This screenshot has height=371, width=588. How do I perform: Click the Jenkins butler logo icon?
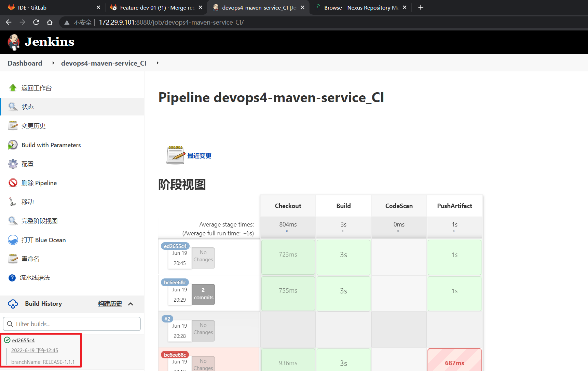(14, 42)
